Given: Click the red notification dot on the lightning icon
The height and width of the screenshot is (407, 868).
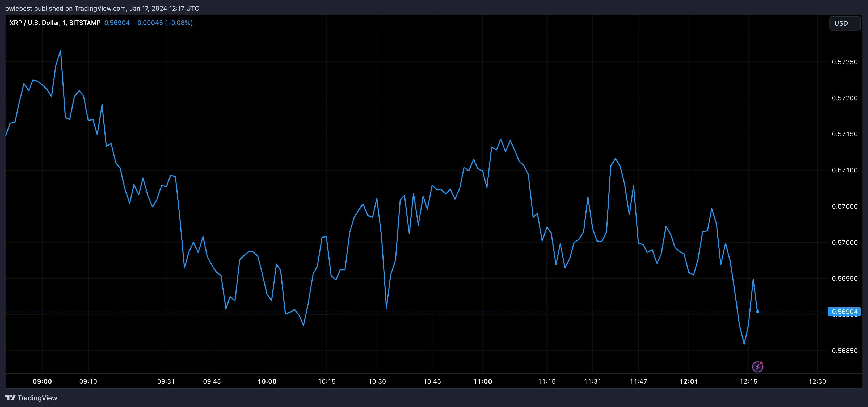Looking at the screenshot, I should pos(761,363).
